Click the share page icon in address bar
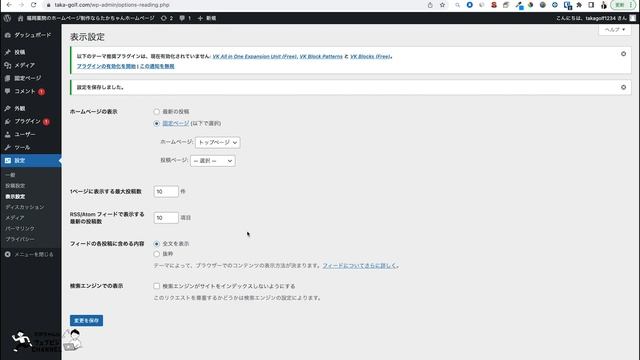Screen dimensions: 640x360 coord(430,5)
